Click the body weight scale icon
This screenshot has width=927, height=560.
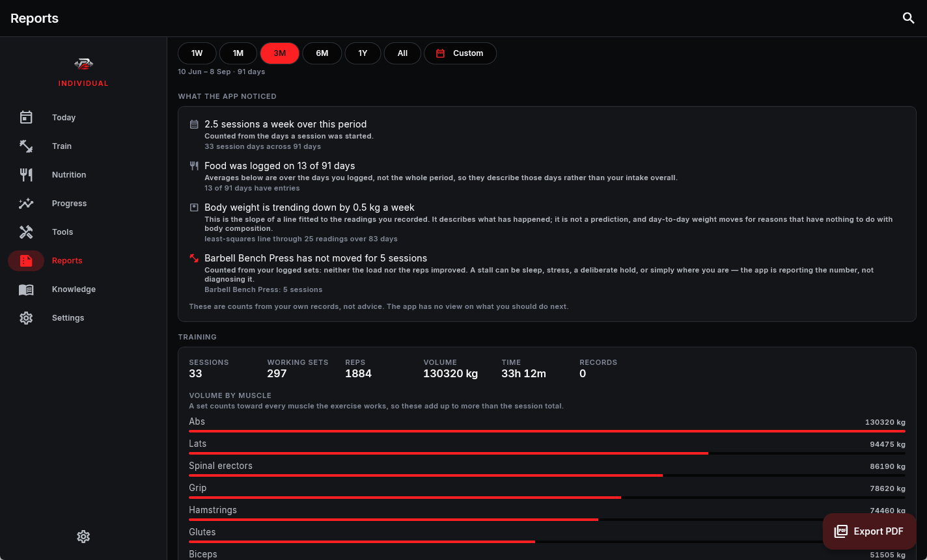point(194,207)
